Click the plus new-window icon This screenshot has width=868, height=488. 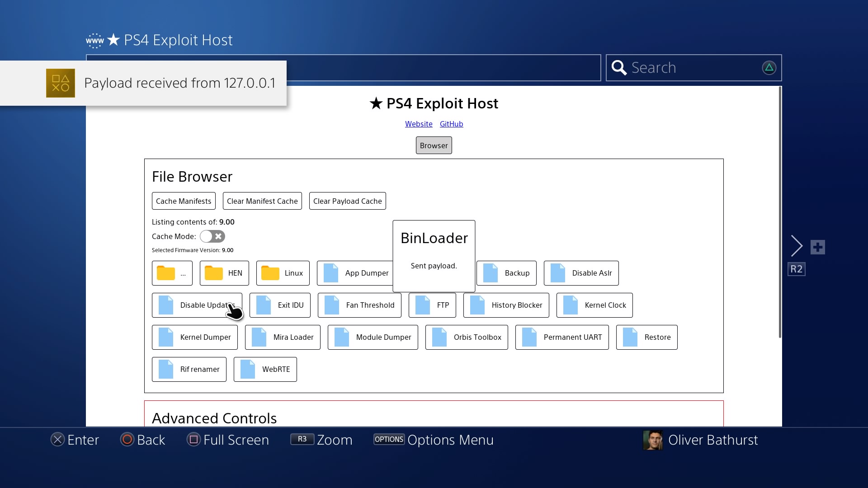pyautogui.click(x=817, y=247)
